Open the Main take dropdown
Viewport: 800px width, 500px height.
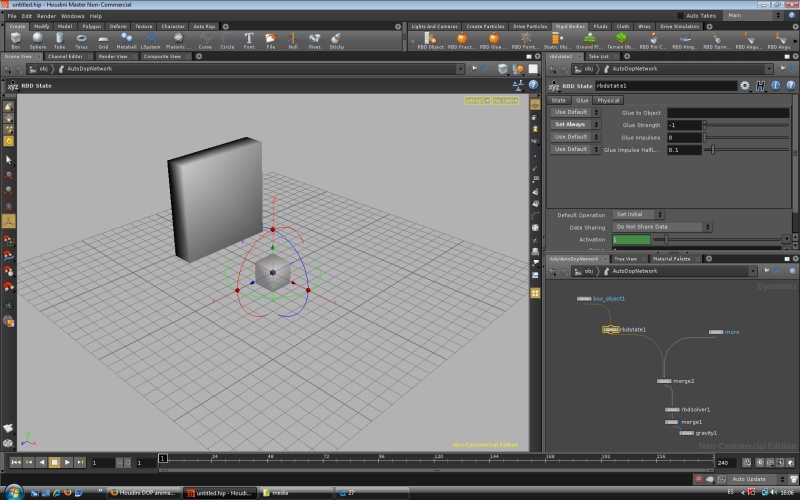coord(754,15)
